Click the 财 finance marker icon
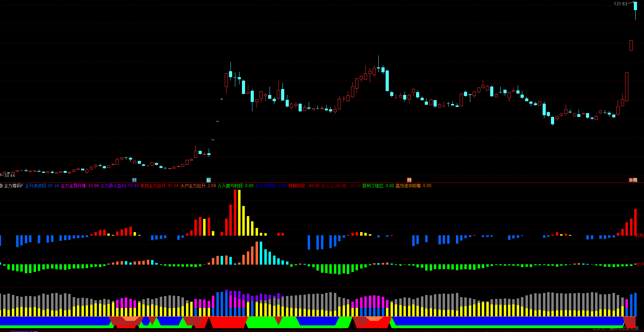This screenshot has width=644, height=332. [x=134, y=180]
